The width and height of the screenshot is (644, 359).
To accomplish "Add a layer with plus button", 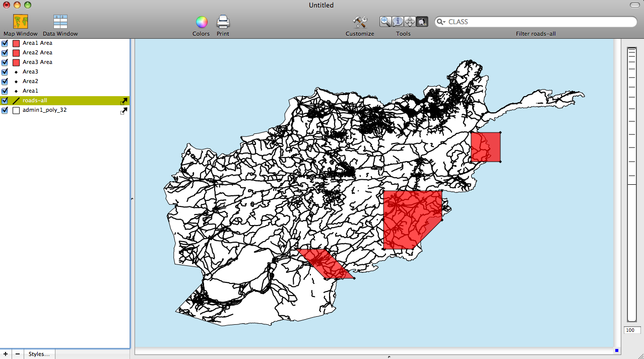I will tap(6, 354).
